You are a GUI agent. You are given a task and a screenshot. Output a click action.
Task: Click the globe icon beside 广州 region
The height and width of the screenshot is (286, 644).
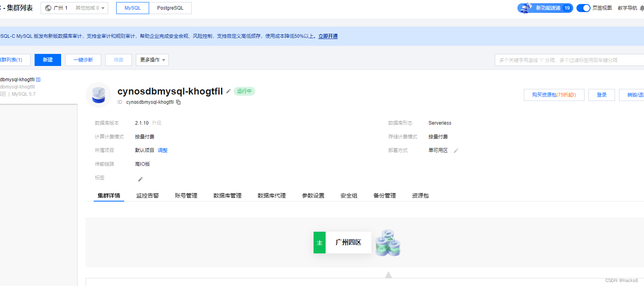48,8
